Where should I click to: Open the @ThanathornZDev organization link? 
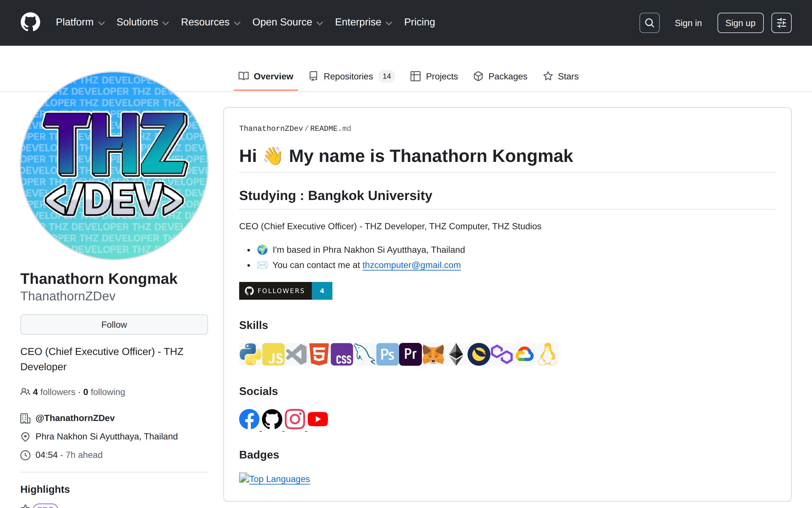click(x=75, y=418)
